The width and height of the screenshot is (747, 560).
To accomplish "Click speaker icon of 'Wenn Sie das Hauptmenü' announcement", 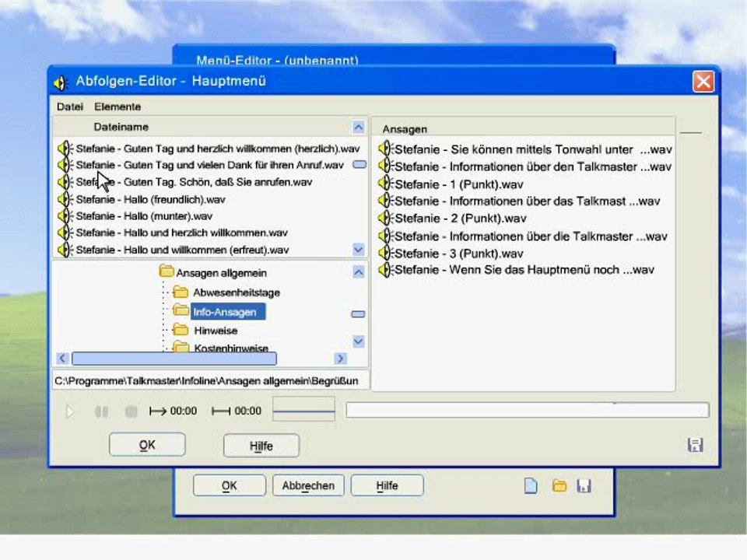I will 385,270.
